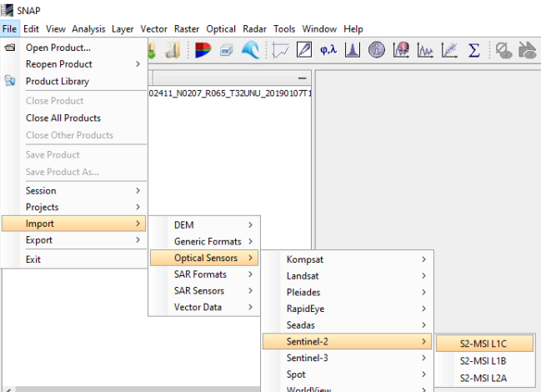Open the profile plot icon
This screenshot has height=392, width=541.
[425, 50]
